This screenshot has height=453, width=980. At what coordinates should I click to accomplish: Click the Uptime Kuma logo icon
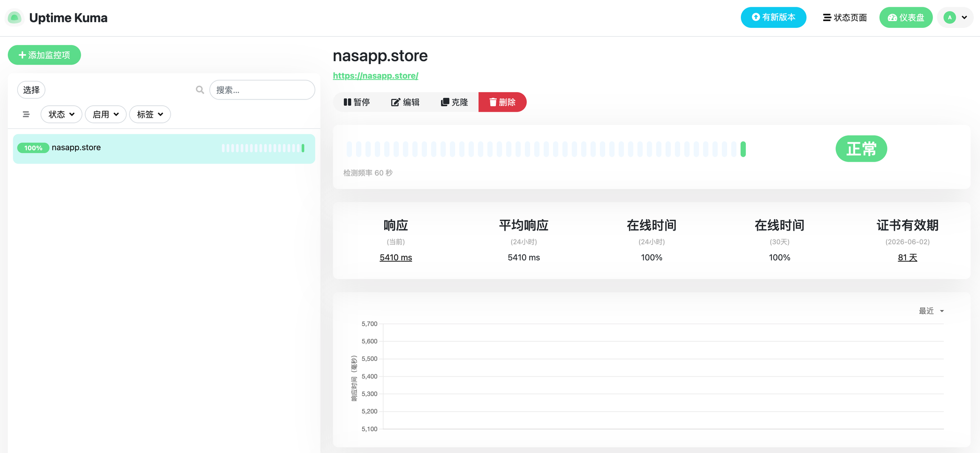(15, 18)
